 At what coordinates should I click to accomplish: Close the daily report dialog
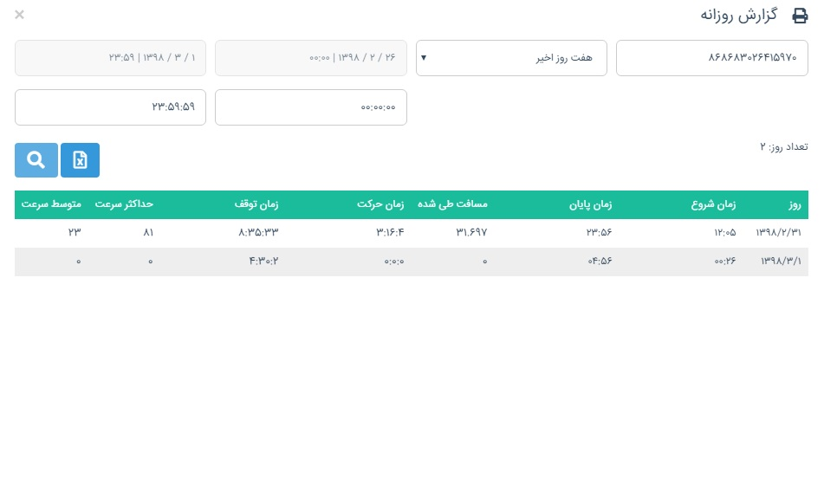click(20, 15)
